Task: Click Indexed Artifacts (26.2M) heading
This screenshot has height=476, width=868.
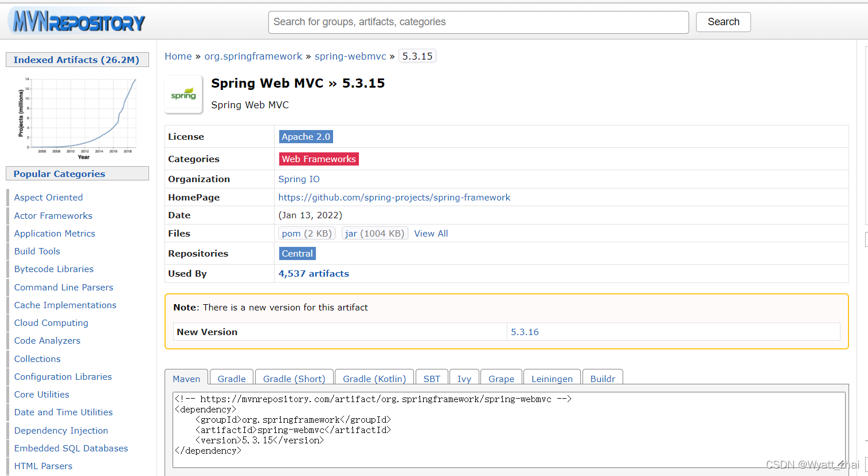Action: pos(77,60)
